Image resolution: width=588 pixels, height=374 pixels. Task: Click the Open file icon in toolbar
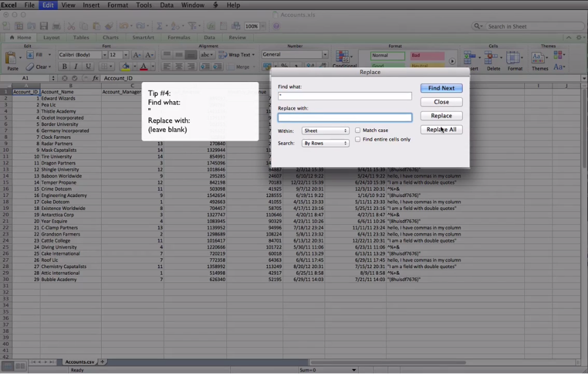(x=31, y=26)
